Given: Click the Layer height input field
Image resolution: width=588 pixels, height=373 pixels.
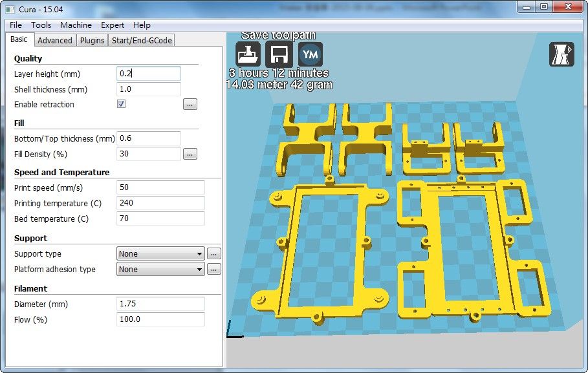Looking at the screenshot, I should tap(149, 74).
